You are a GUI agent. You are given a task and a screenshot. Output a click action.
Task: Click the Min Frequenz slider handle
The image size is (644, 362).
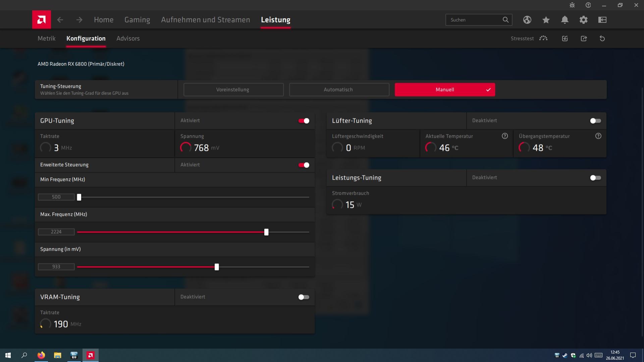79,197
